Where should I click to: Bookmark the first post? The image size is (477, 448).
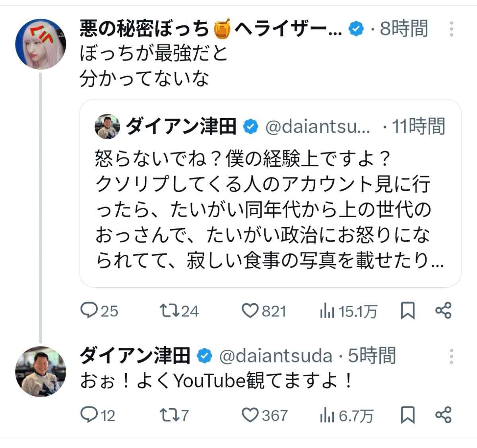pos(408,311)
